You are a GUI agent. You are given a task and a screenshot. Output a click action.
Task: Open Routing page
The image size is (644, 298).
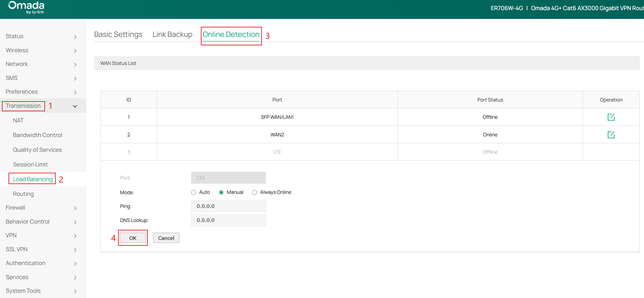[x=23, y=194]
